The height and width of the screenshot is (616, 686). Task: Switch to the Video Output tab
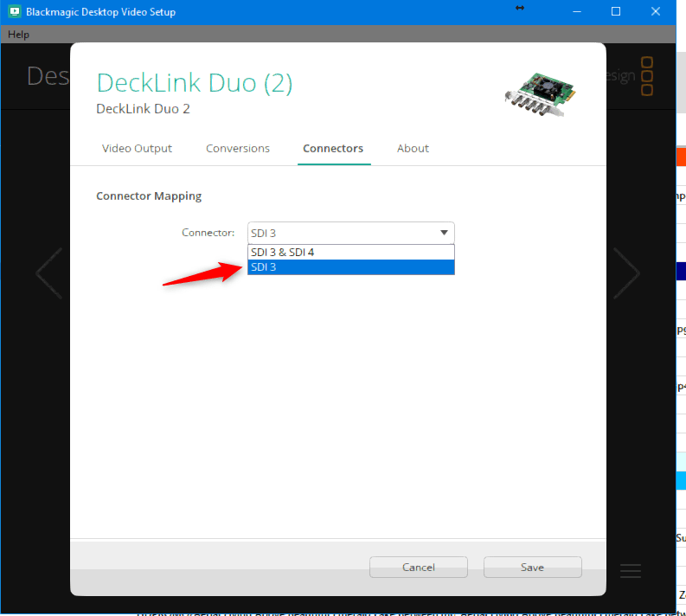[137, 149]
